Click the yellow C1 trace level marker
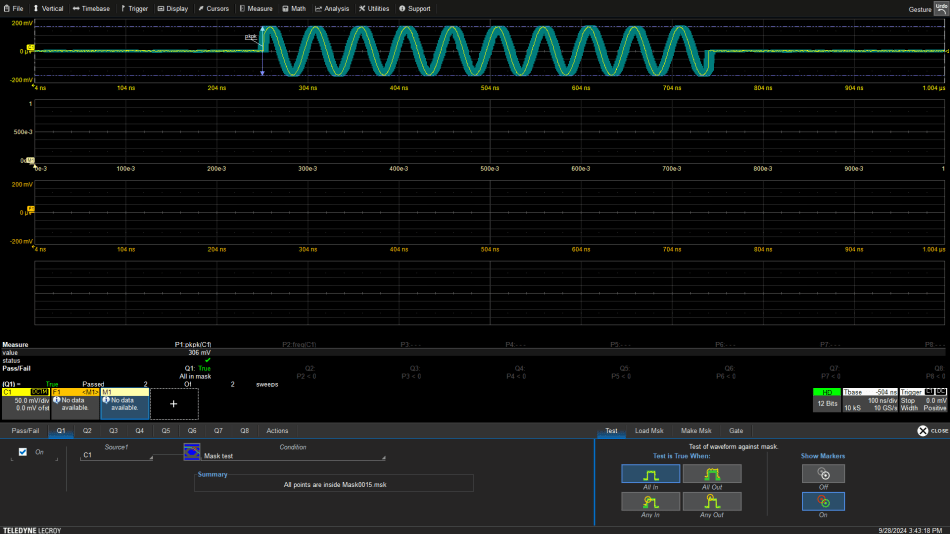 [x=30, y=47]
